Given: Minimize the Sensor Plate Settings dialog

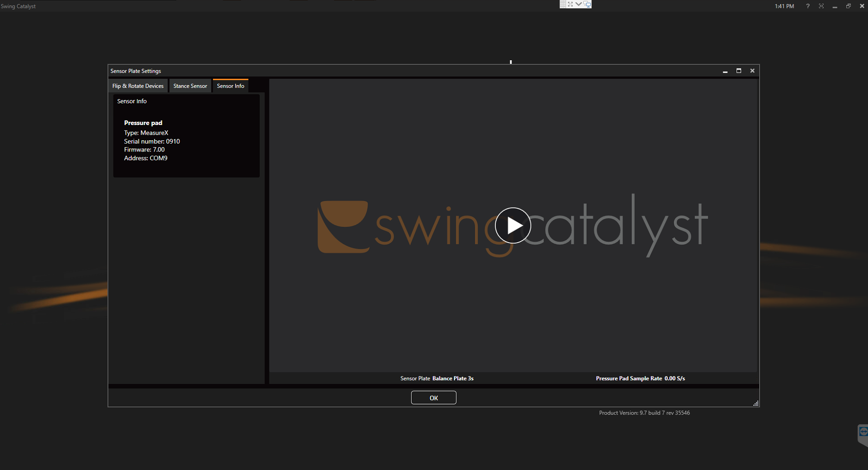Looking at the screenshot, I should (x=725, y=71).
